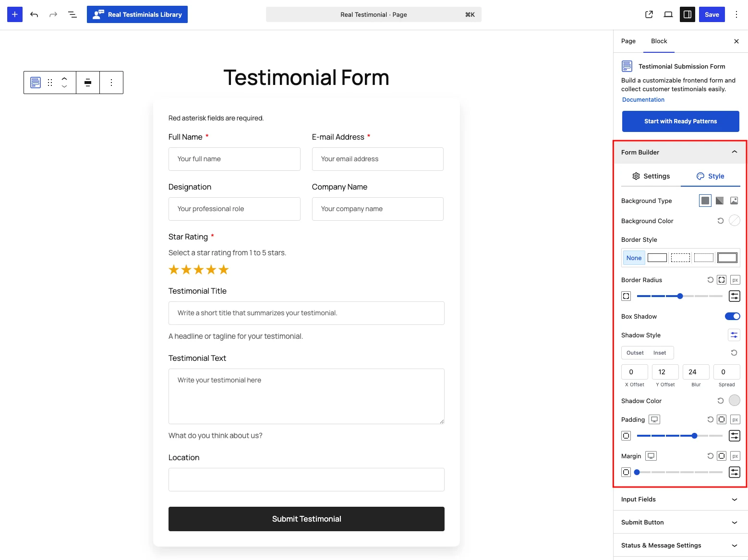Select dotted border style

[704, 258]
